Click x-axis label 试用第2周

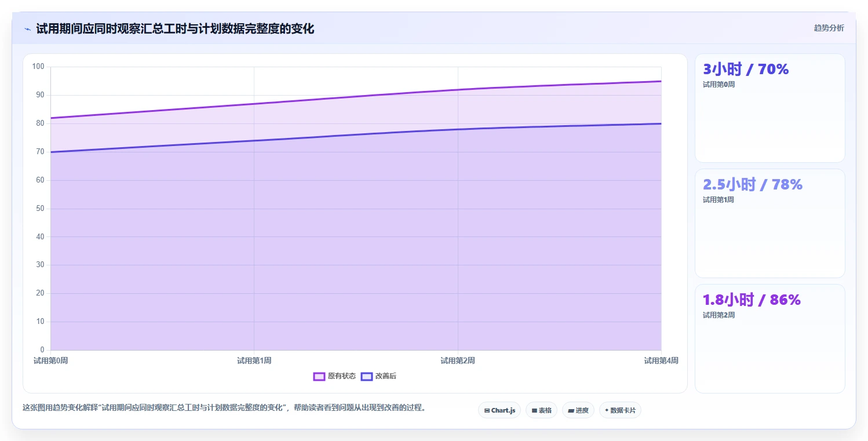[x=458, y=360]
